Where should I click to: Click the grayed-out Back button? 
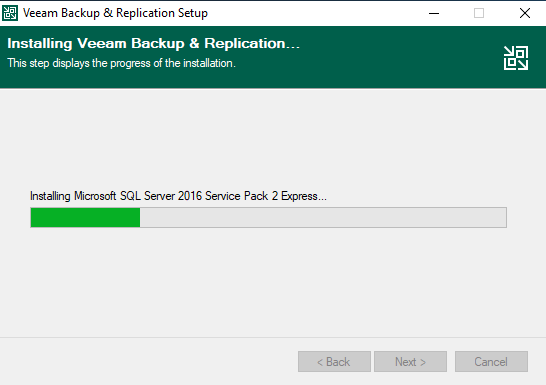(334, 361)
